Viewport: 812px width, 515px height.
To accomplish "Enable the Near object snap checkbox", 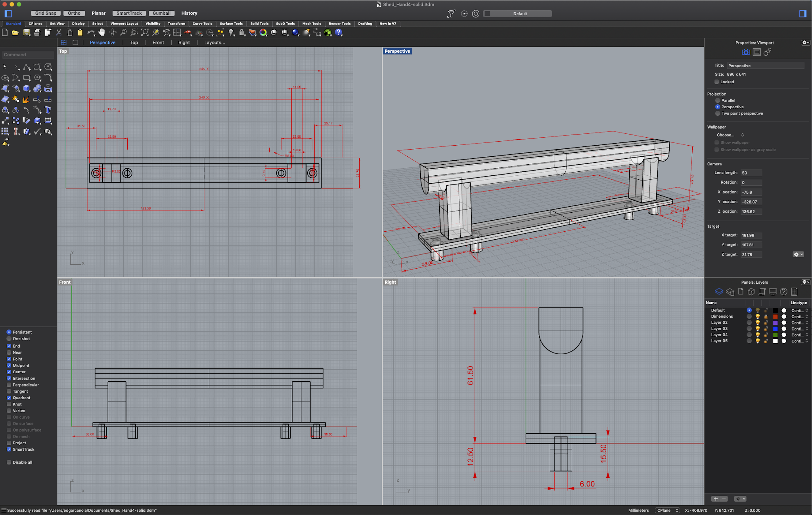I will coord(9,352).
